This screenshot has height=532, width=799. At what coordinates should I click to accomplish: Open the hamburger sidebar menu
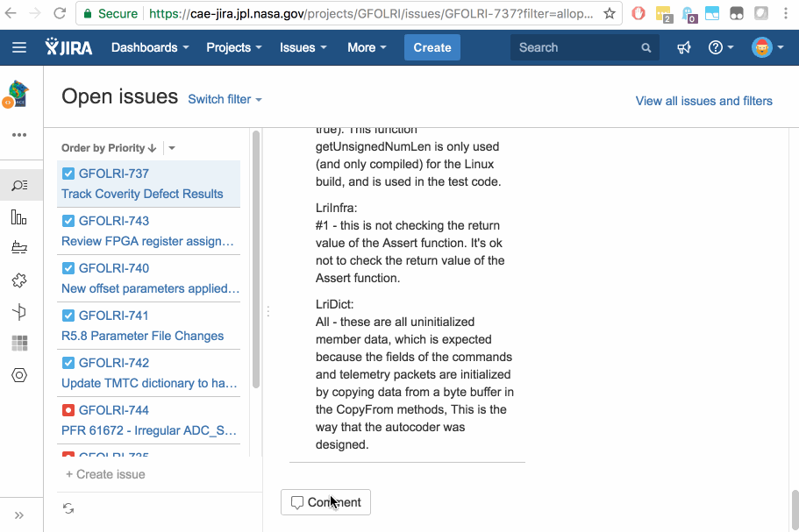coord(19,47)
